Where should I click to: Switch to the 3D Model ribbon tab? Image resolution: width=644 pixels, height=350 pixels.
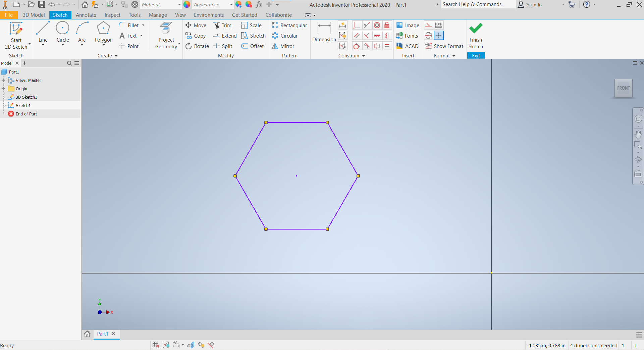[x=33, y=15]
